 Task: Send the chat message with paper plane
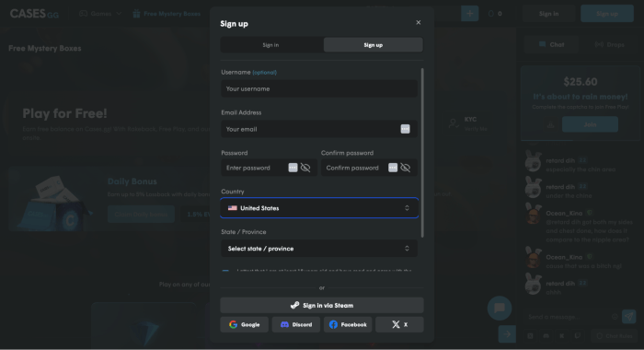pyautogui.click(x=628, y=316)
